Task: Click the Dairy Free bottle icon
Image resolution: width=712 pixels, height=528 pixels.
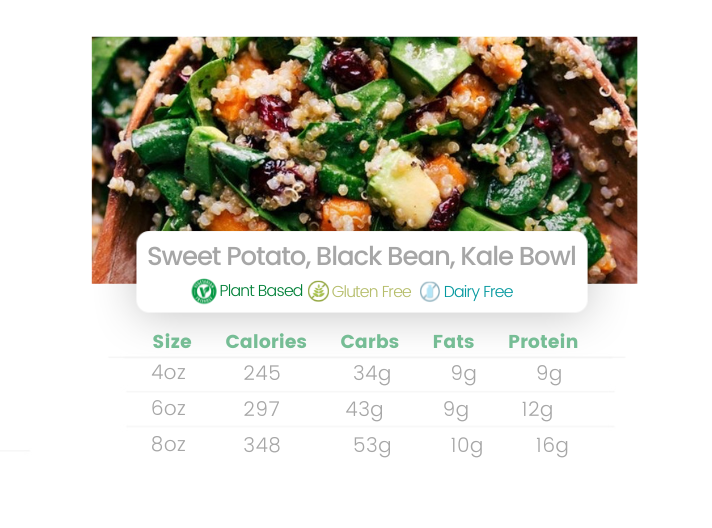Action: click(430, 291)
